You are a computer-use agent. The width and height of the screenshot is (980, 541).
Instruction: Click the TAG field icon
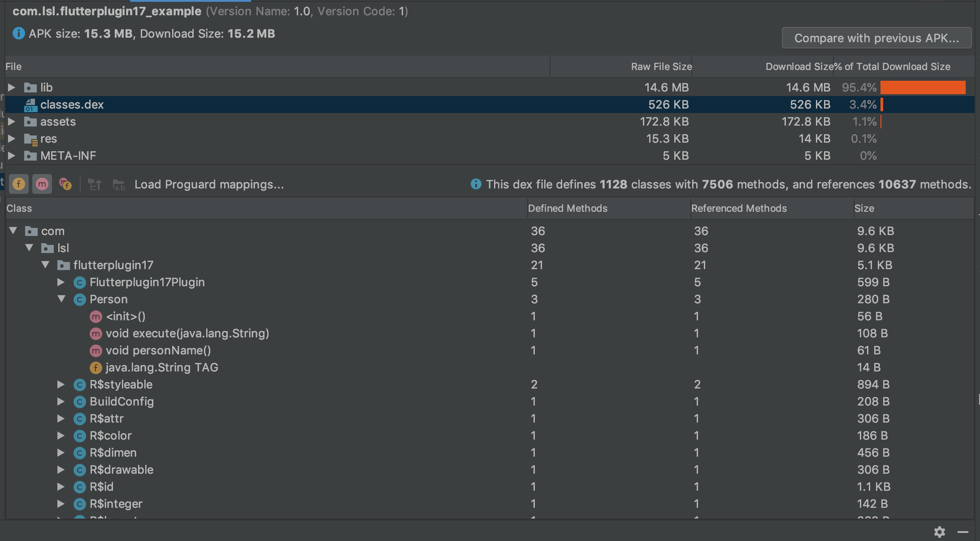(96, 368)
